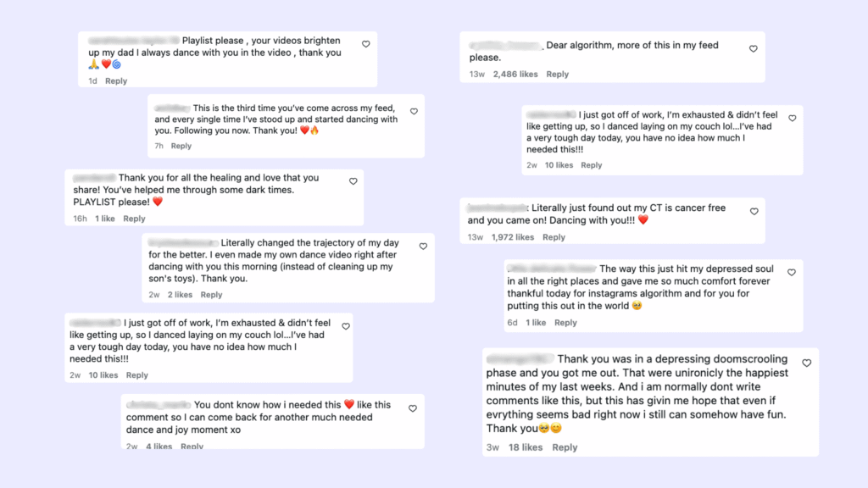Like the 'changed the trajectory of my day' comment
Screen dimensions: 868x488
423,247
